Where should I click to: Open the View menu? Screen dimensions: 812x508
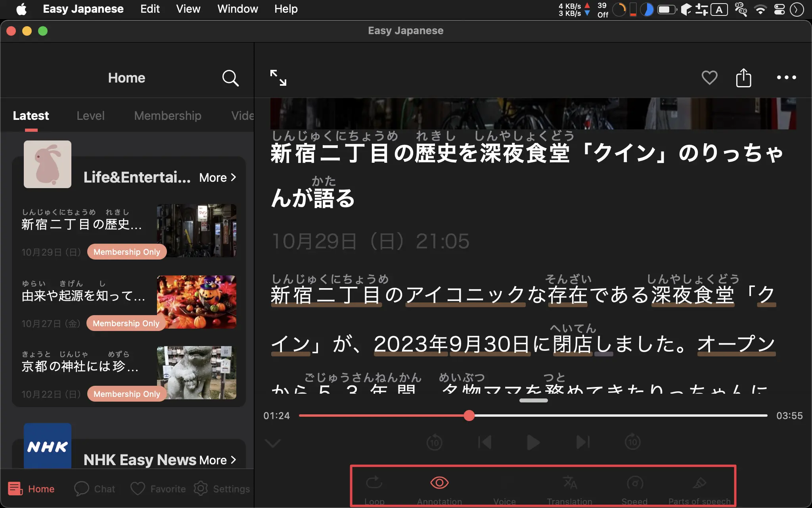tap(188, 9)
